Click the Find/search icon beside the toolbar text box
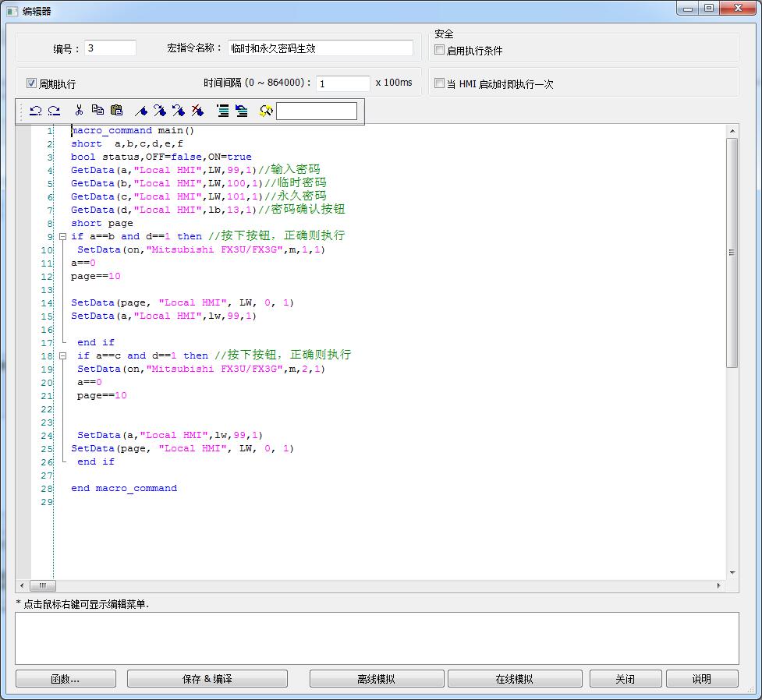 pyautogui.click(x=266, y=111)
